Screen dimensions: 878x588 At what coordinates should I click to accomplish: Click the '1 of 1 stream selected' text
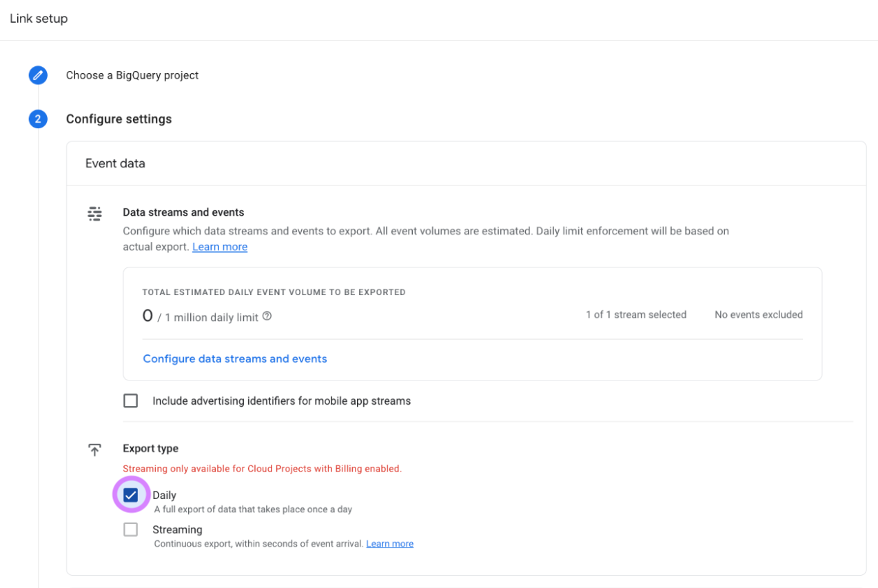[635, 314]
